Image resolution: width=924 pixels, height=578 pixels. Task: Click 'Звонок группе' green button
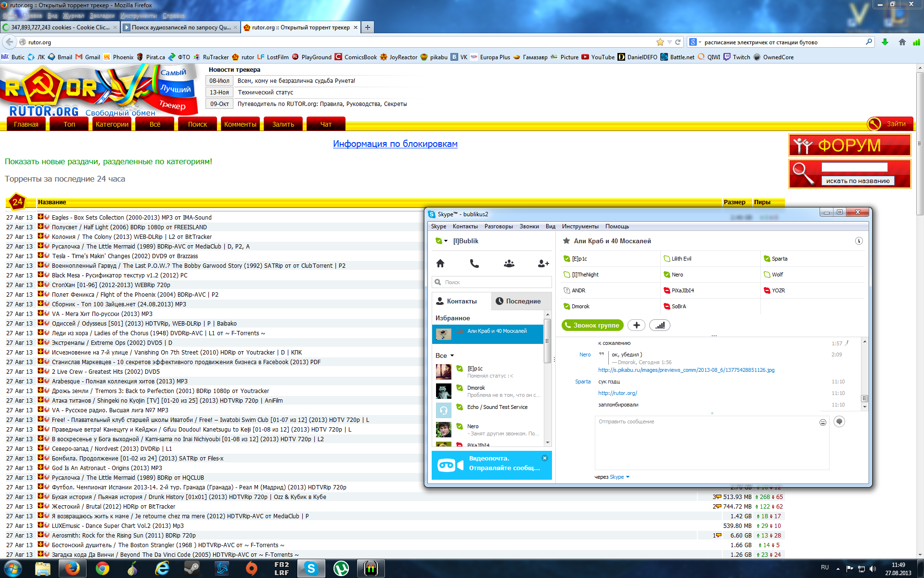point(592,326)
